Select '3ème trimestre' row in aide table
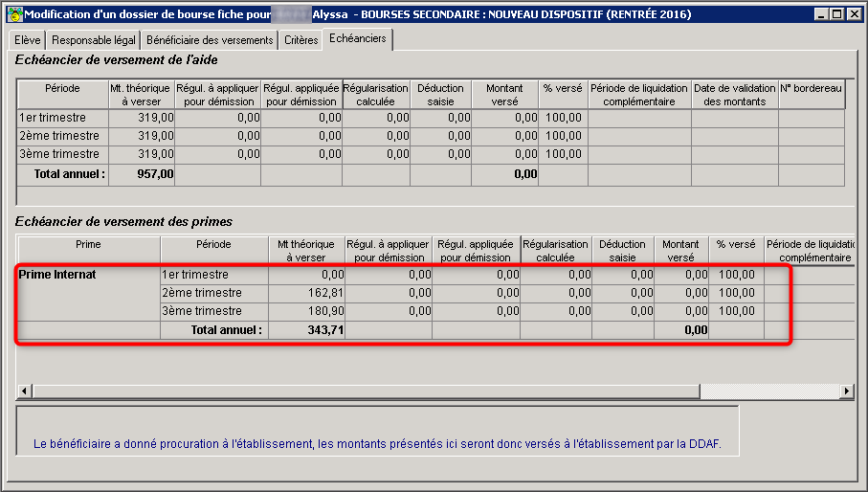This screenshot has height=492, width=868. (432, 154)
